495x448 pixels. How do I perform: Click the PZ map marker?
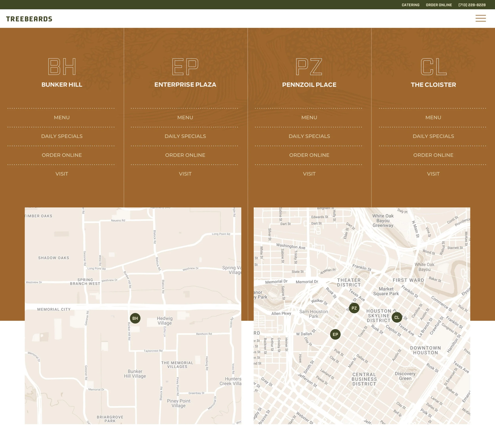pyautogui.click(x=354, y=308)
